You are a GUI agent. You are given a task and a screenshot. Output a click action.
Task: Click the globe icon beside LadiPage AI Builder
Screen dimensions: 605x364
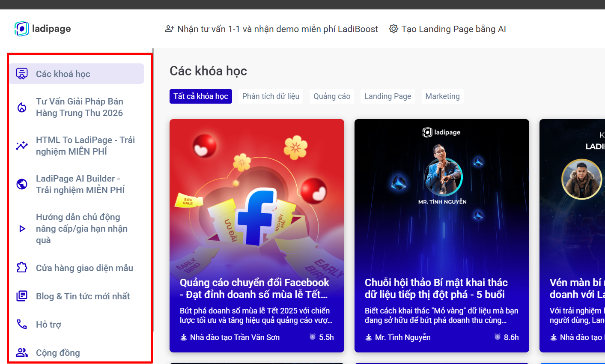(22, 184)
